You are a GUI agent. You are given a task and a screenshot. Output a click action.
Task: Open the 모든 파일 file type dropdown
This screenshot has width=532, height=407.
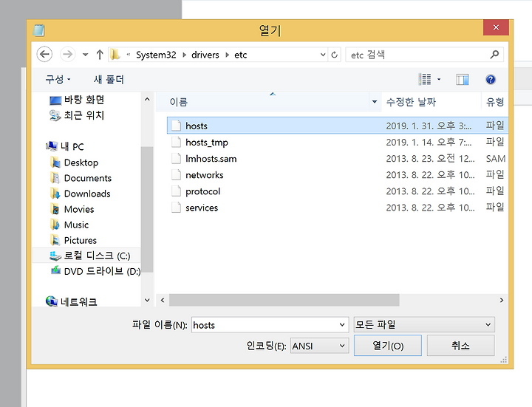[424, 324]
